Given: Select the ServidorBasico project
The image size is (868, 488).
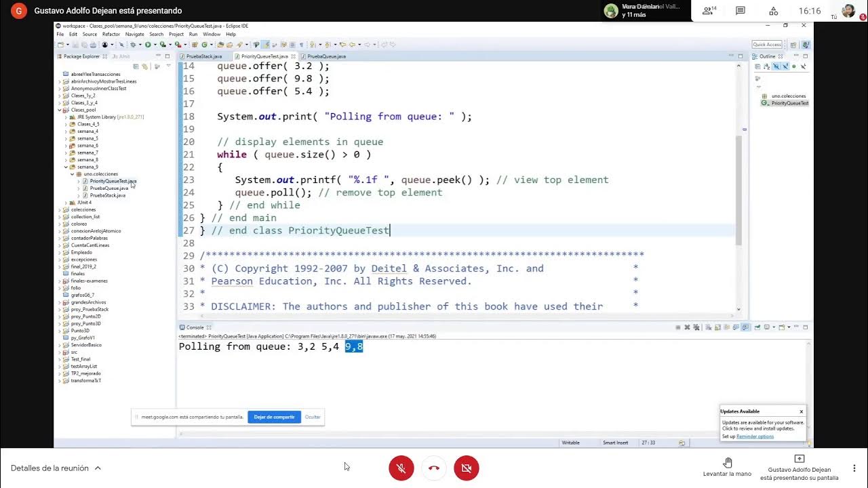Looking at the screenshot, I should [x=85, y=345].
